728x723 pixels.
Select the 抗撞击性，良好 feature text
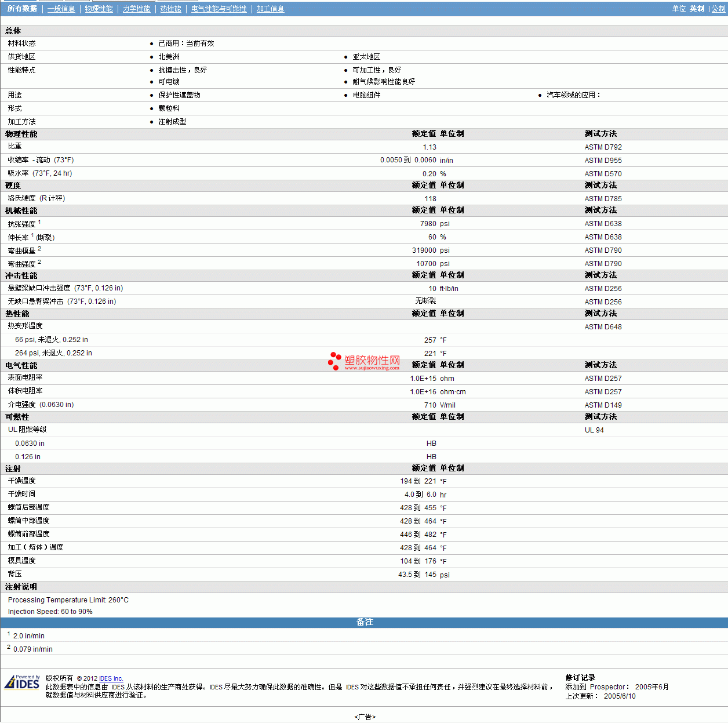coord(183,70)
